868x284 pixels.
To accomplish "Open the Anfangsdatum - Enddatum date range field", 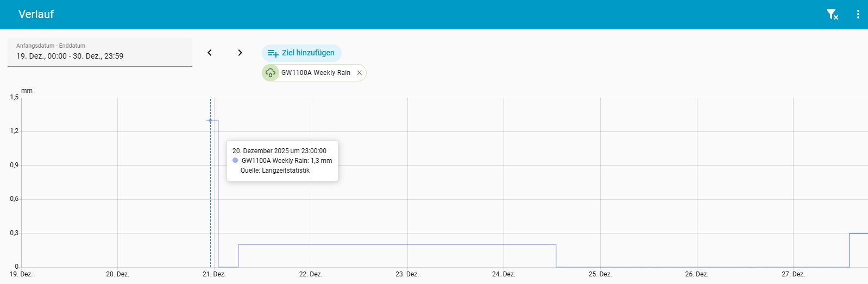I will tap(100, 52).
